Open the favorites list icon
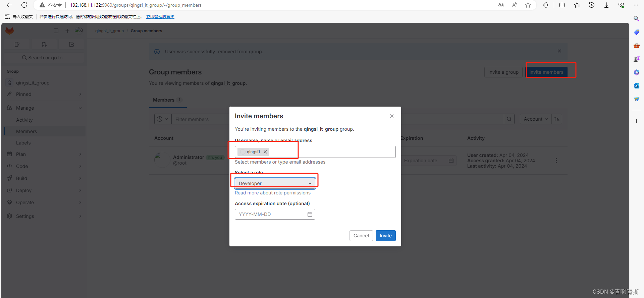 (x=577, y=5)
